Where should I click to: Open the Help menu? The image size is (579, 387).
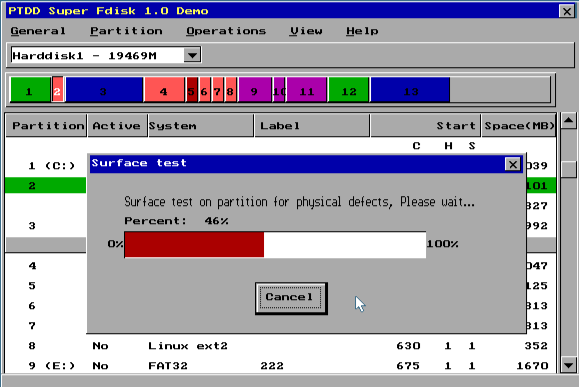coord(362,31)
